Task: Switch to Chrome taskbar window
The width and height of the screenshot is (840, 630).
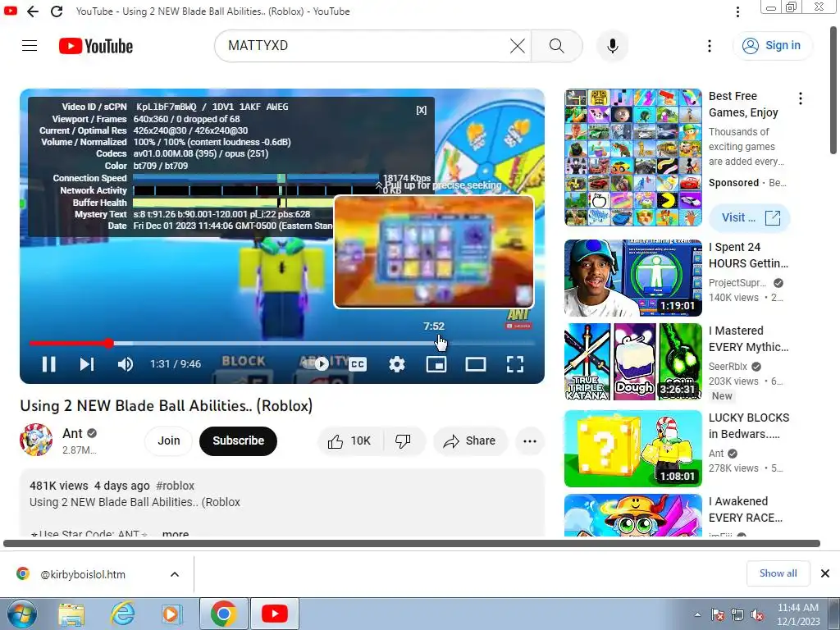Action: coord(223,614)
